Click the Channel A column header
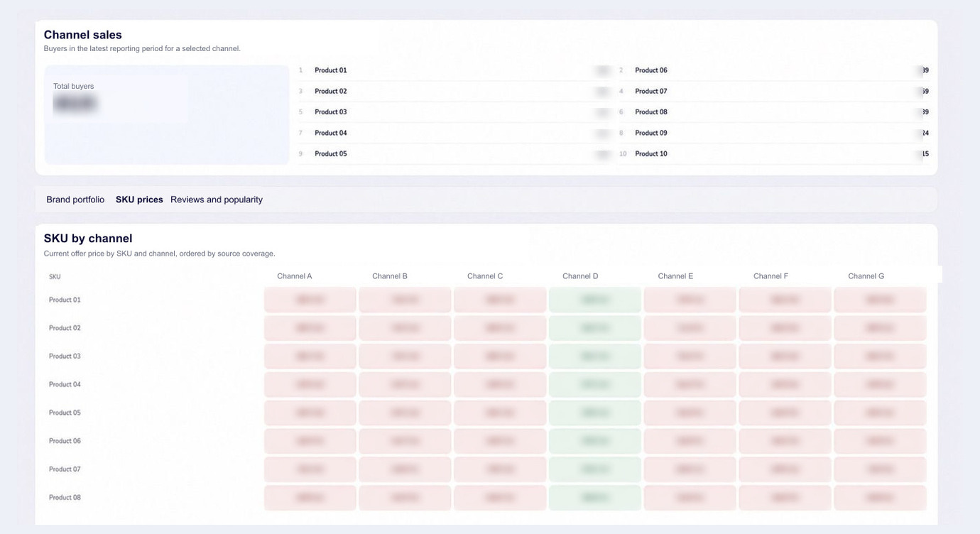980x534 pixels. tap(295, 276)
